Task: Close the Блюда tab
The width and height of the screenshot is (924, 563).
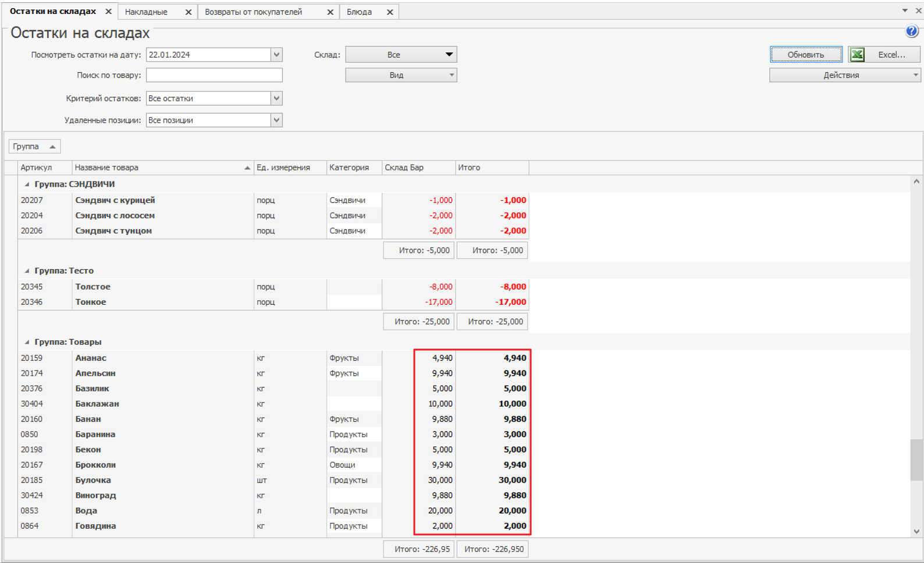Action: point(390,12)
